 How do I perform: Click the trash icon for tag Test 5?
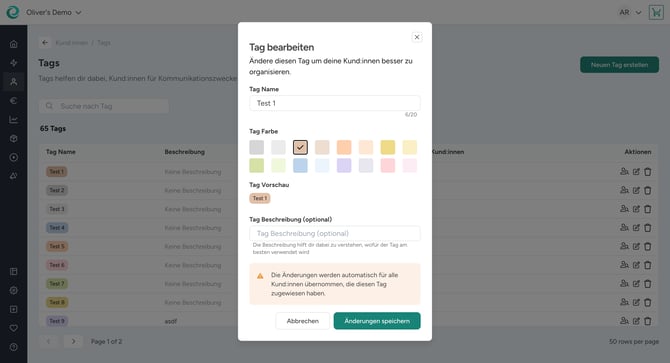click(648, 246)
